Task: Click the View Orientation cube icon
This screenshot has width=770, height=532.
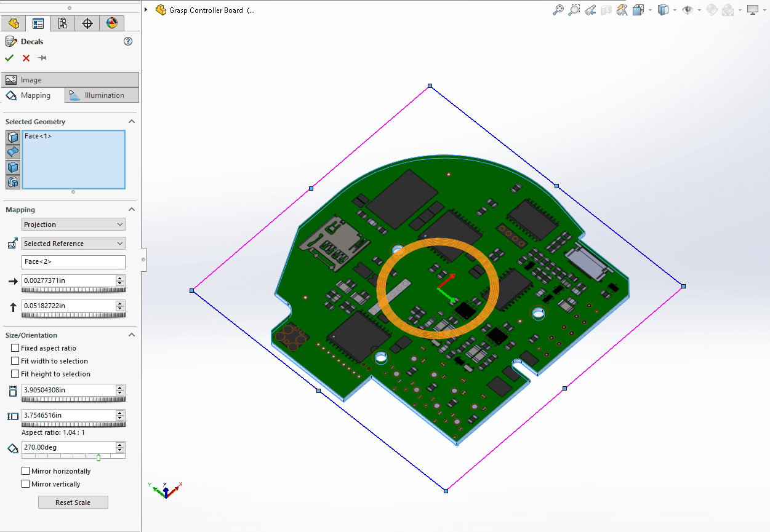Action: 638,10
